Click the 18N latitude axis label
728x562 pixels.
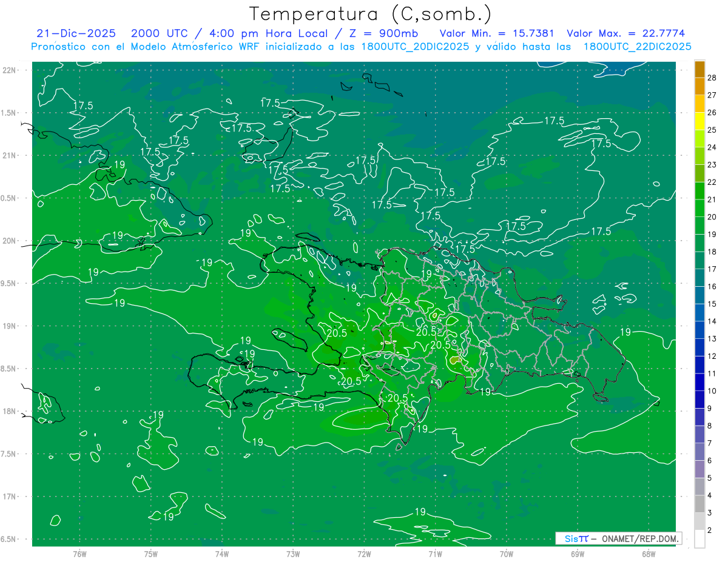10,411
